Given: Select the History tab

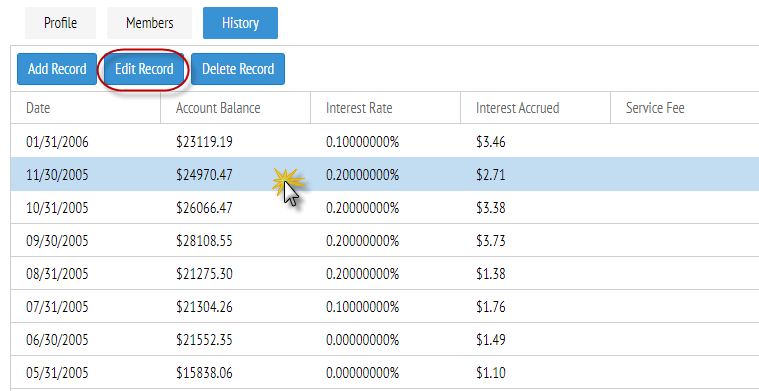Looking at the screenshot, I should pyautogui.click(x=240, y=23).
